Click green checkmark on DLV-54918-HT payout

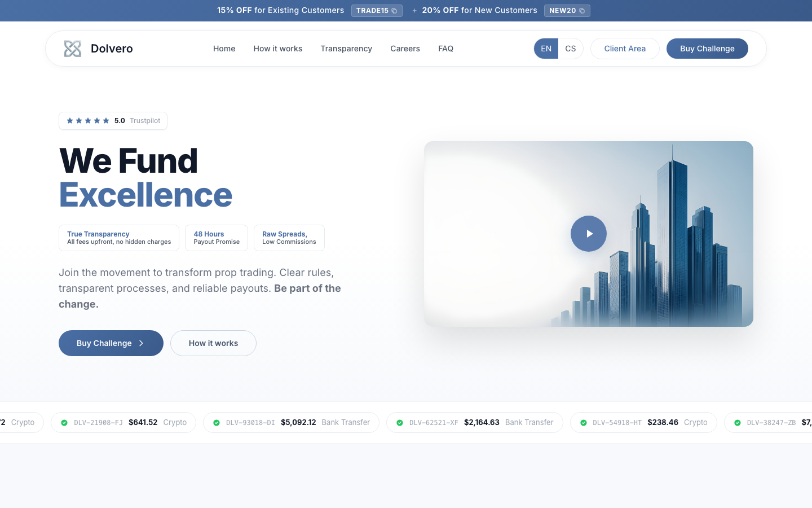(x=584, y=423)
